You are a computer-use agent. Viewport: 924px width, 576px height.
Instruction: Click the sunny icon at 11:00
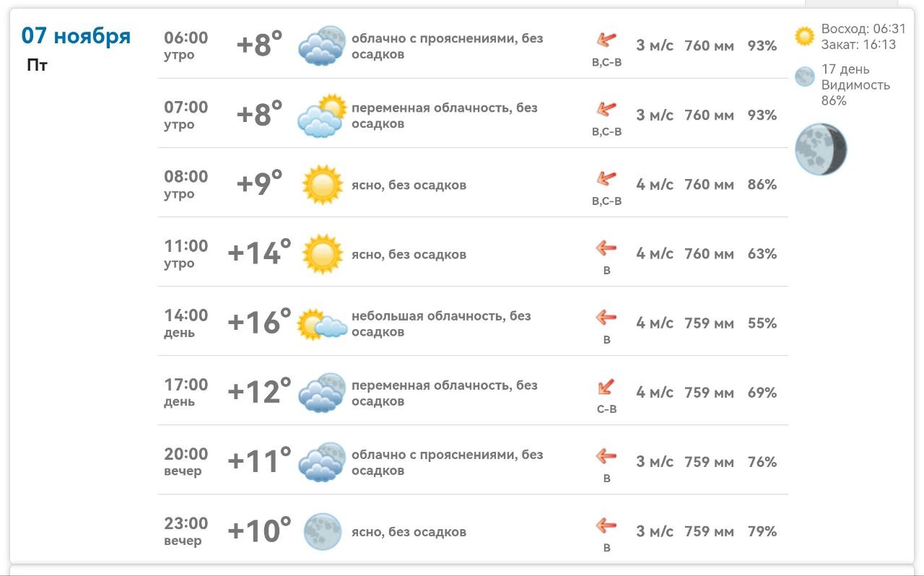(322, 254)
